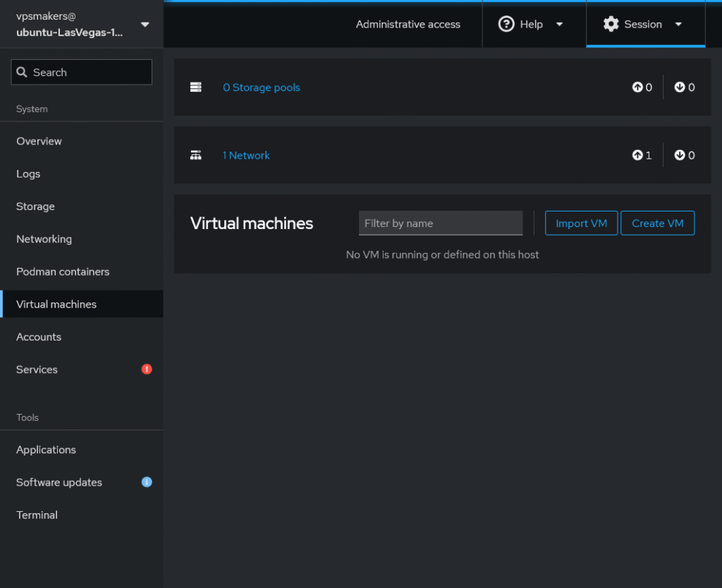Click the search magnifier icon
Image resolution: width=722 pixels, height=588 pixels.
[22, 73]
